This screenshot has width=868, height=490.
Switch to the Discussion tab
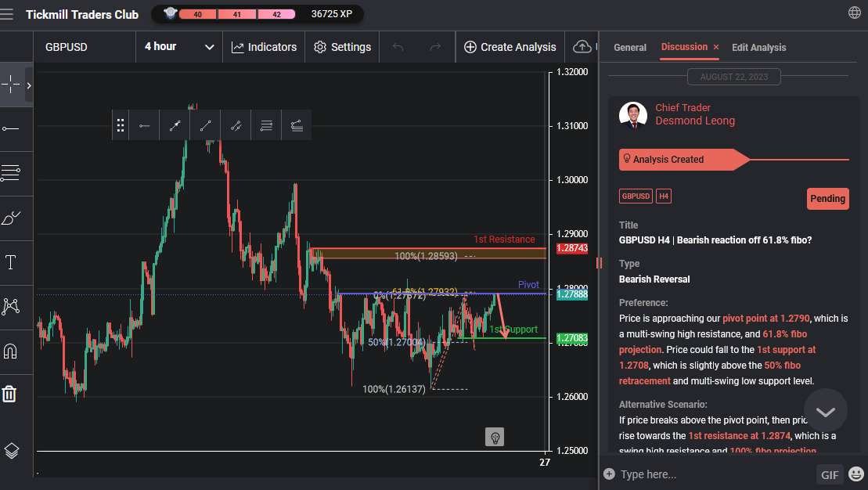tap(684, 47)
